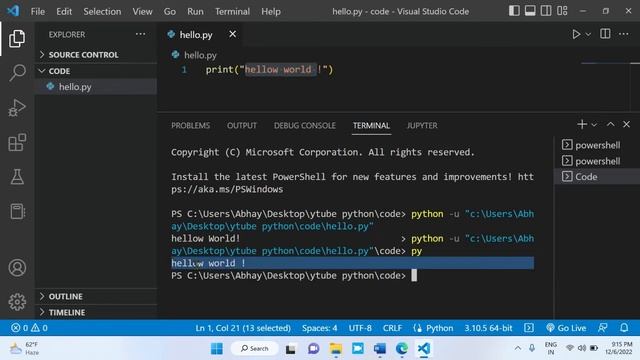This screenshot has height=360, width=640.
Task: Open Customize Layout icon
Action: click(562, 11)
